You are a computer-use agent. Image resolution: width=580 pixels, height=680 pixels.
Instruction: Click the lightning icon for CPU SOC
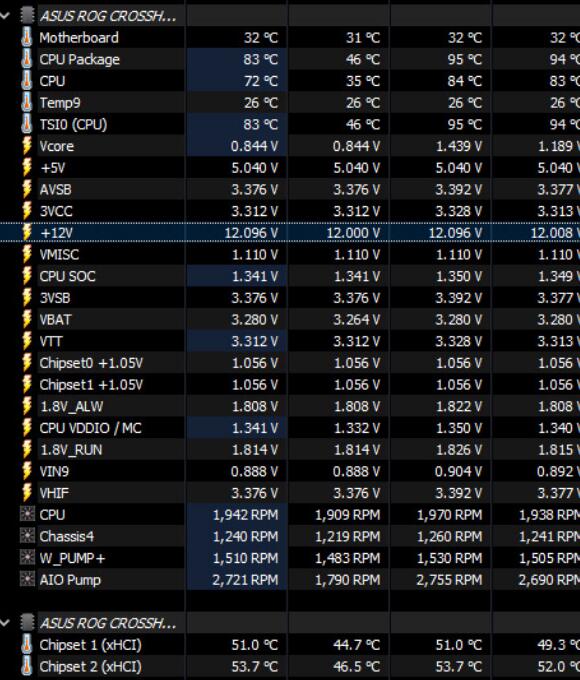click(x=27, y=276)
